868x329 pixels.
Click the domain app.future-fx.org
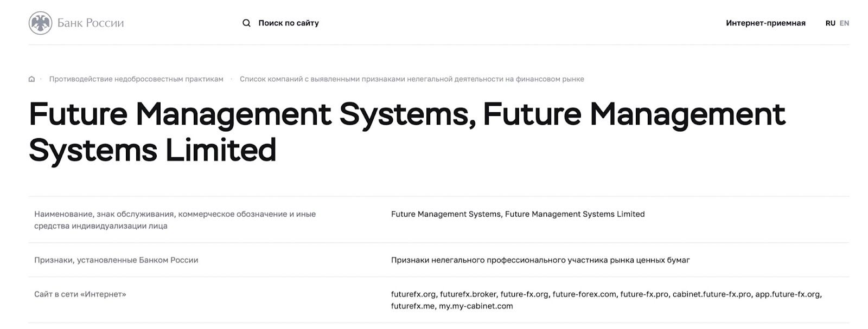[788, 294]
